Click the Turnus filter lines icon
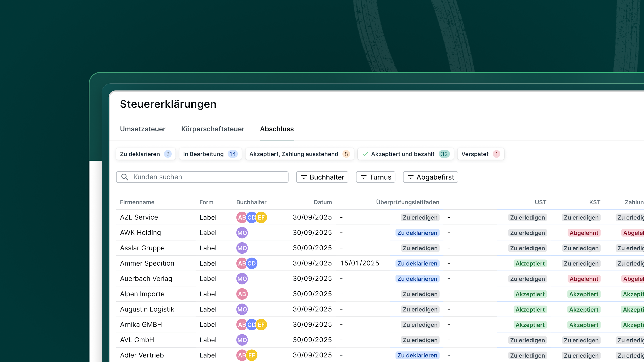Viewport: 644px width, 362px height. pyautogui.click(x=364, y=177)
